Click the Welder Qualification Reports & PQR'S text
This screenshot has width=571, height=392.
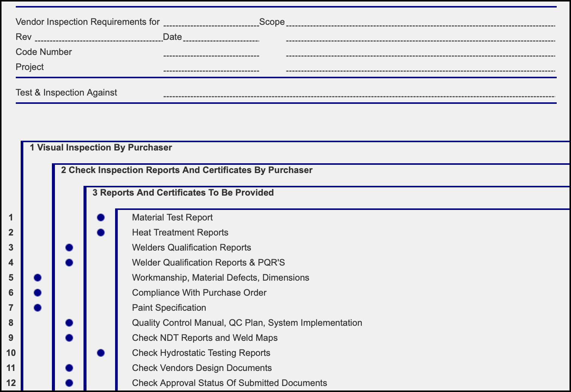tap(208, 263)
